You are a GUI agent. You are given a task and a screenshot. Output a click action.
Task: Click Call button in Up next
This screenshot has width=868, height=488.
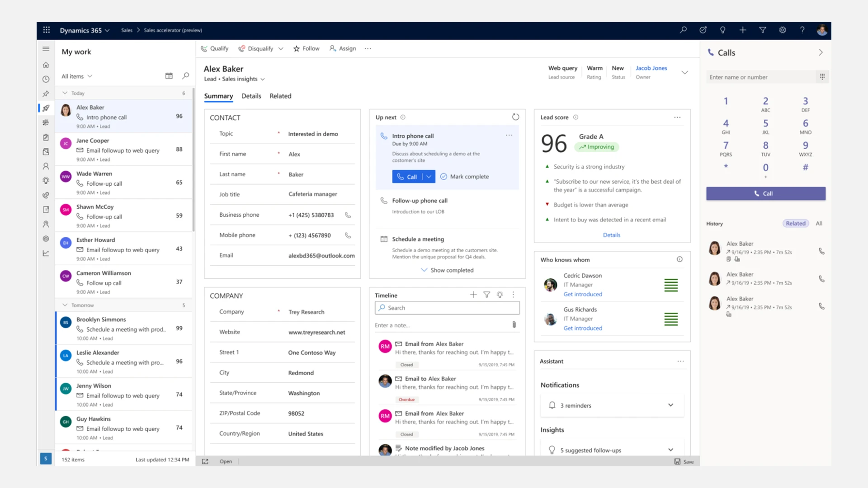[x=407, y=177]
